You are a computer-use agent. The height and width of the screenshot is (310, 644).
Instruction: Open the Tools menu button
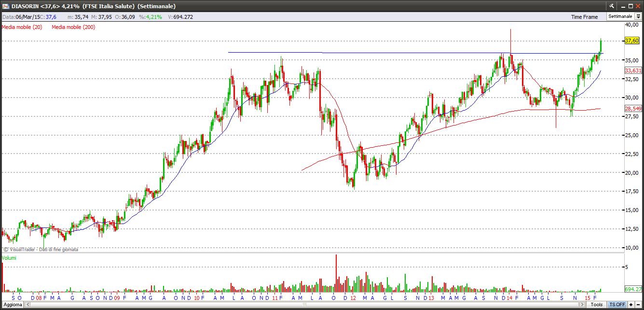pyautogui.click(x=597, y=305)
